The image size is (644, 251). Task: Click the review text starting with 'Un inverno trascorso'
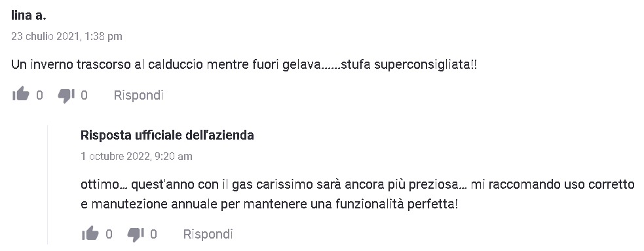pos(244,64)
